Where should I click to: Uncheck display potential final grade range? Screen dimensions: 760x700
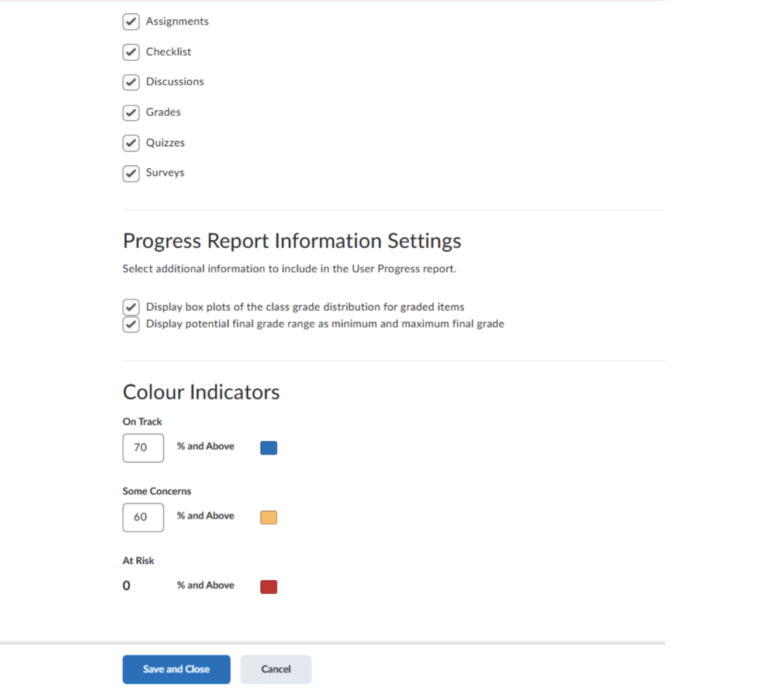pos(131,324)
